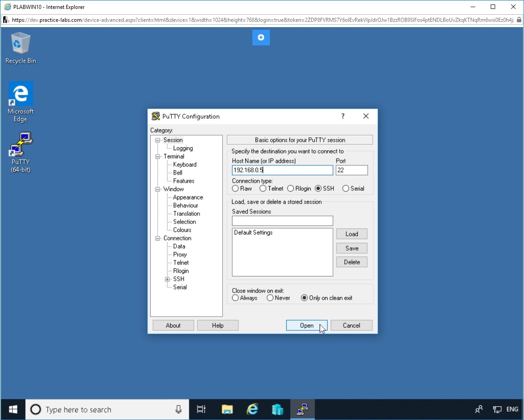Select Default Settings in the sessions list

pos(253,232)
